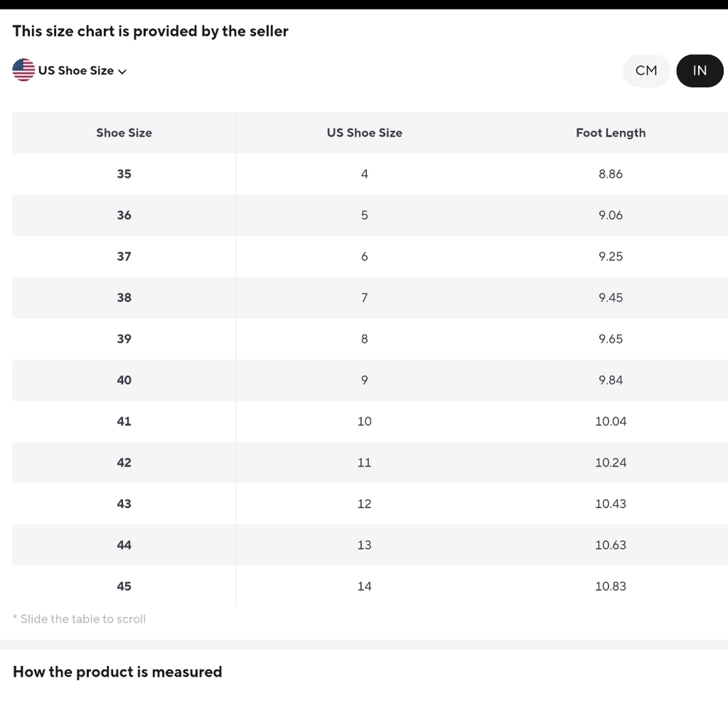Click the US flag icon
The image size is (728, 727).
(x=24, y=70)
